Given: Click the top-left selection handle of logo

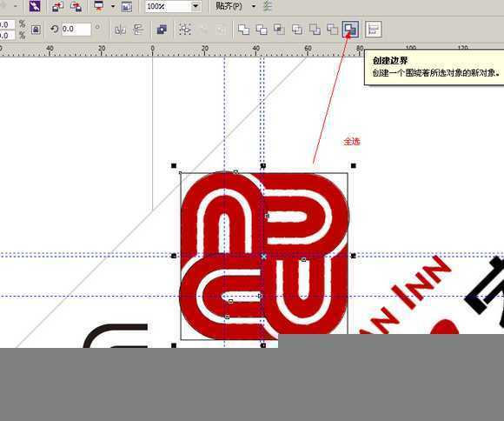Looking at the screenshot, I should pos(174,166).
